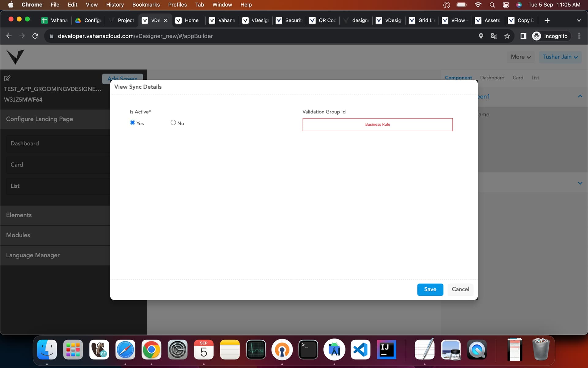
Task: Open the Bookmarks menu
Action: (x=146, y=5)
